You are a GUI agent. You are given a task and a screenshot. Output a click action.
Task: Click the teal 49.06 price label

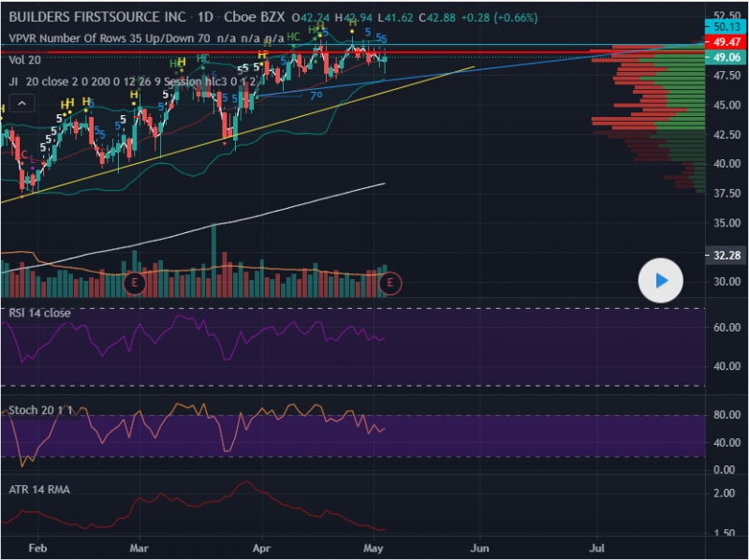click(x=727, y=58)
